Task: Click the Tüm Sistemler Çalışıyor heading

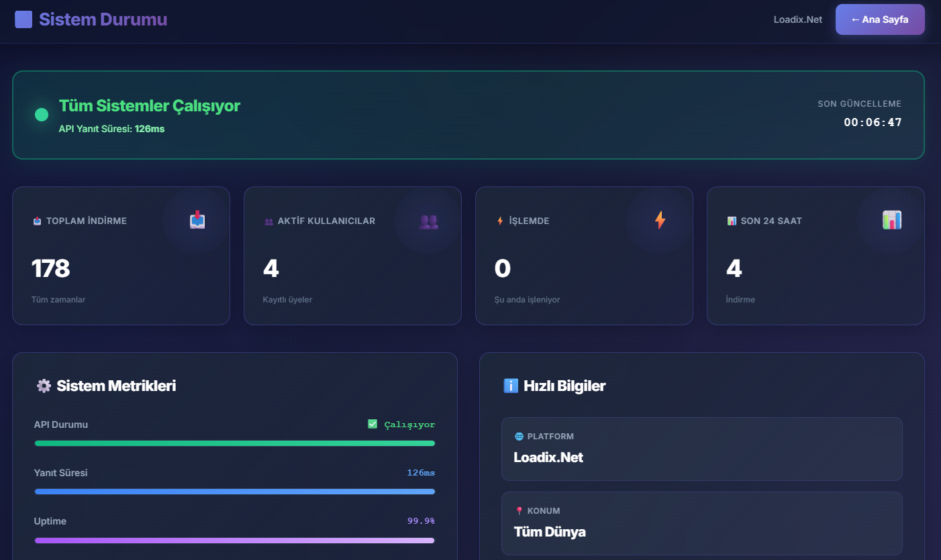Action: coord(150,105)
